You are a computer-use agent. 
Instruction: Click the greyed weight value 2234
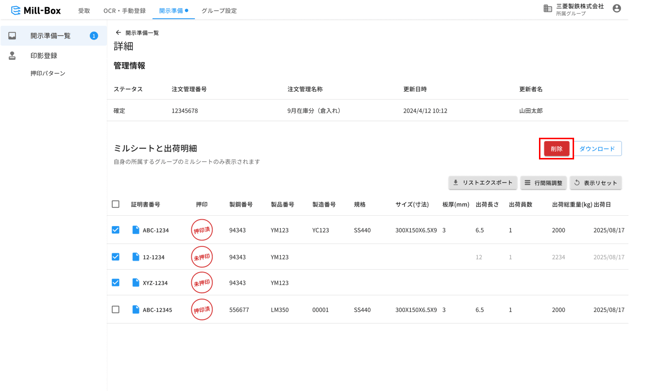tap(558, 257)
